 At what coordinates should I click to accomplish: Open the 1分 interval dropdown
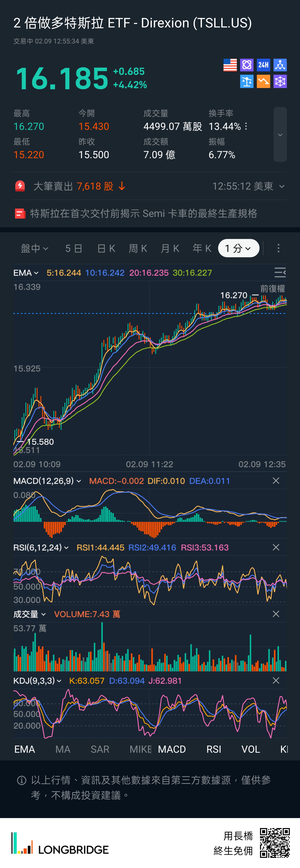click(238, 248)
